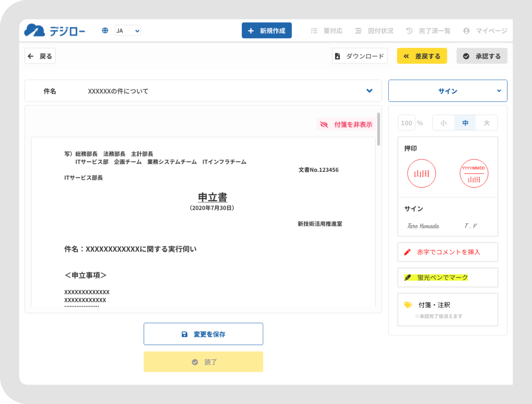
Task: Click the back arrow icon
Action: point(31,56)
